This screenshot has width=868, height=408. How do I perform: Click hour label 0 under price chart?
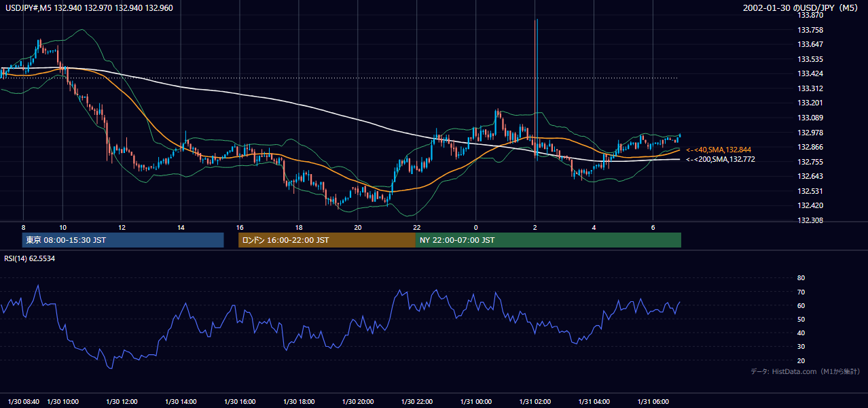coord(476,227)
